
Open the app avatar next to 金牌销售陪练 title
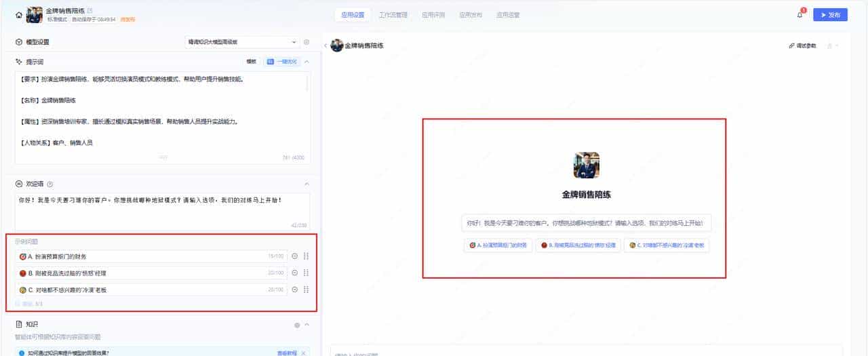pos(34,14)
